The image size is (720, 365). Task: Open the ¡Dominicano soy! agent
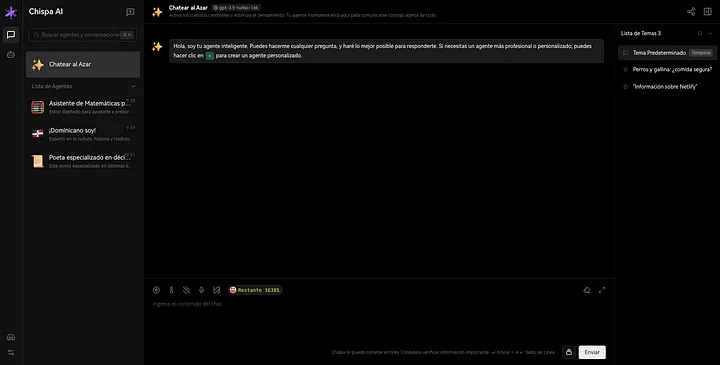[83, 134]
